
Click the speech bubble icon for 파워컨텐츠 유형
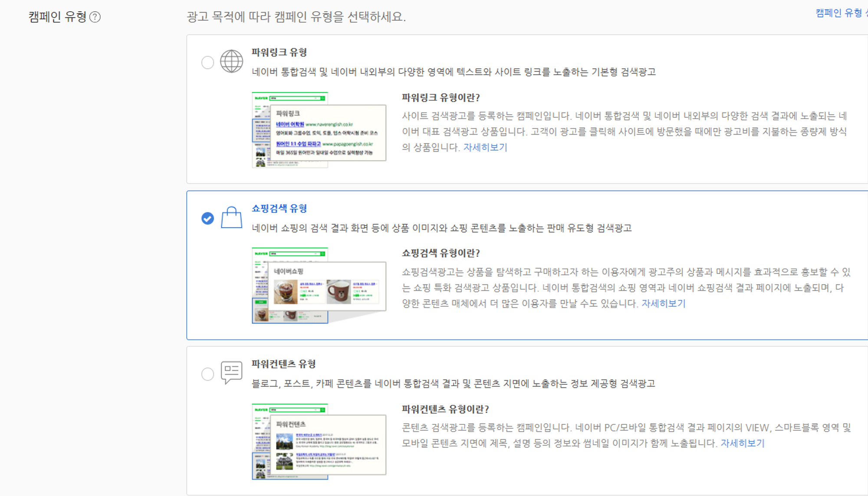tap(231, 373)
